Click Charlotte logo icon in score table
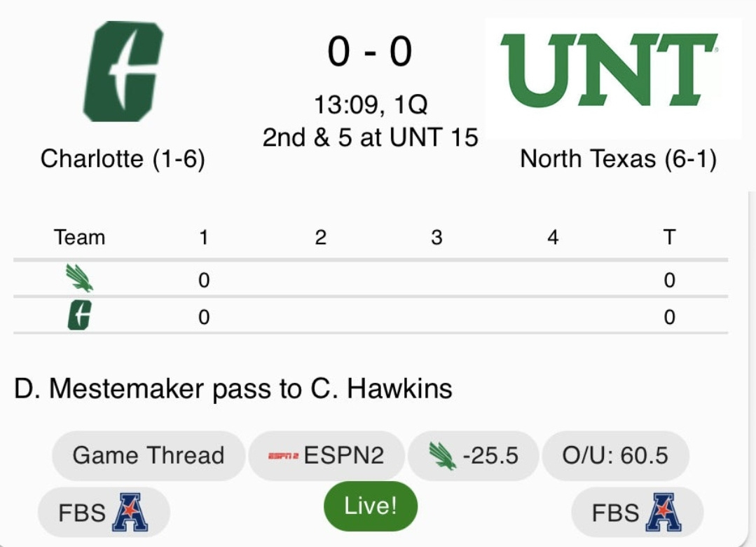This screenshot has width=756, height=547. [79, 317]
